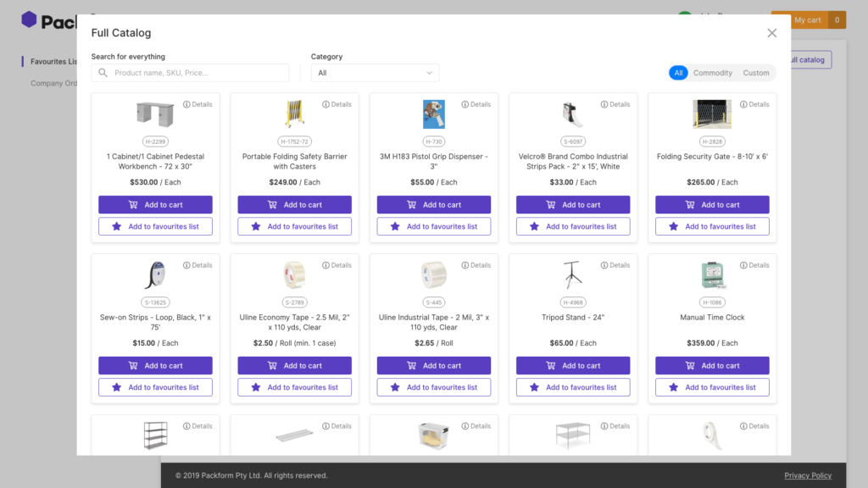Image resolution: width=868 pixels, height=488 pixels.
Task: View Details for Tripod Stand 24"
Action: click(615, 265)
